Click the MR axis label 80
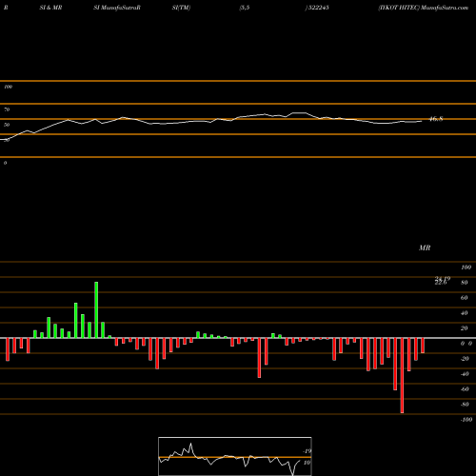This screenshot has height=476, width=476. click(465, 283)
